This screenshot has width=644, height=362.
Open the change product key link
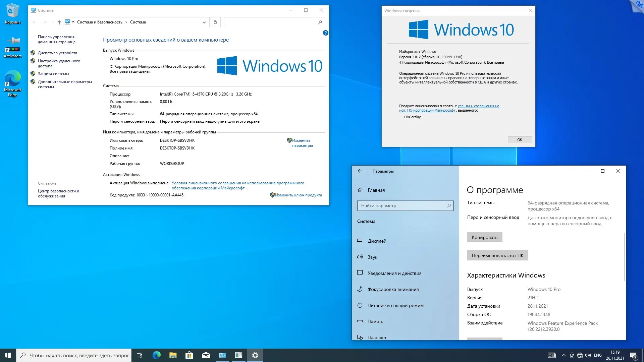(x=298, y=195)
